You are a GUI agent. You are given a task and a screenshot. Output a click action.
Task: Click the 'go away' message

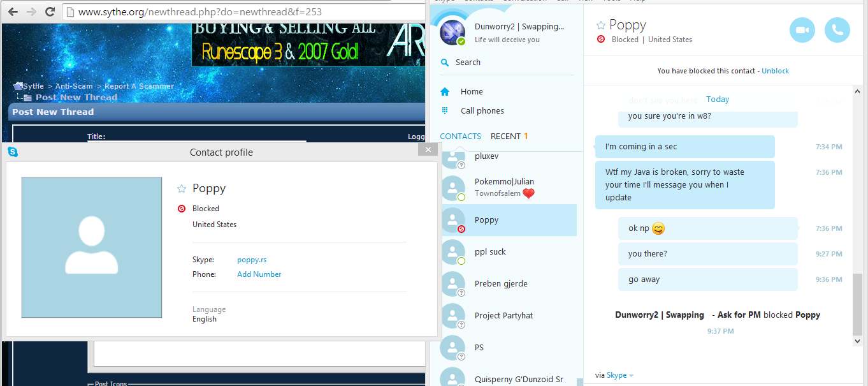708,279
